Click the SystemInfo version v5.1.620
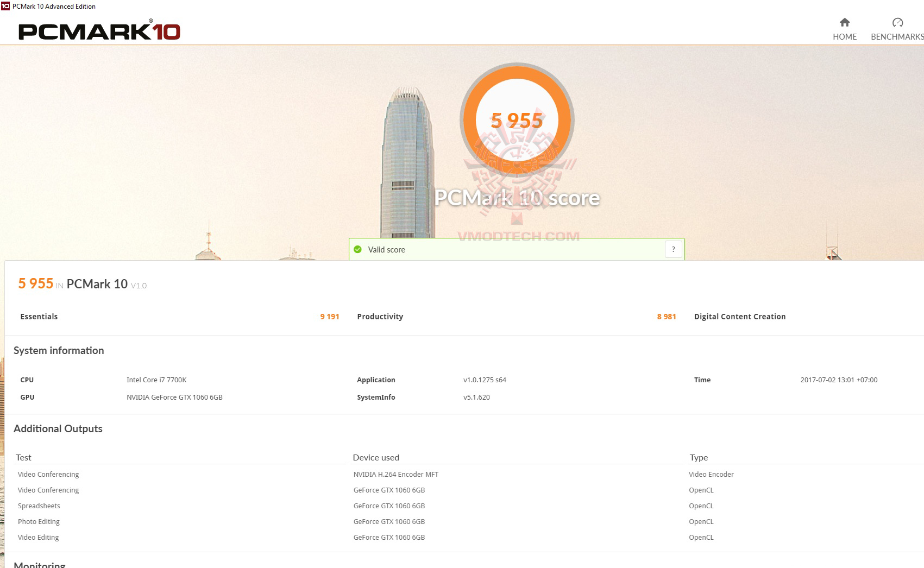Image resolution: width=924 pixels, height=568 pixels. coord(476,397)
